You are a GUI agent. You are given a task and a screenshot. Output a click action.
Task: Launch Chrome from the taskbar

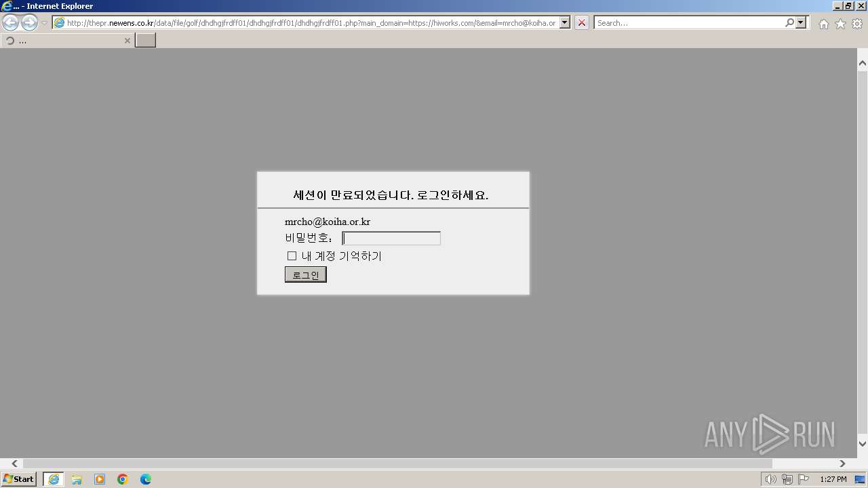tap(123, 479)
